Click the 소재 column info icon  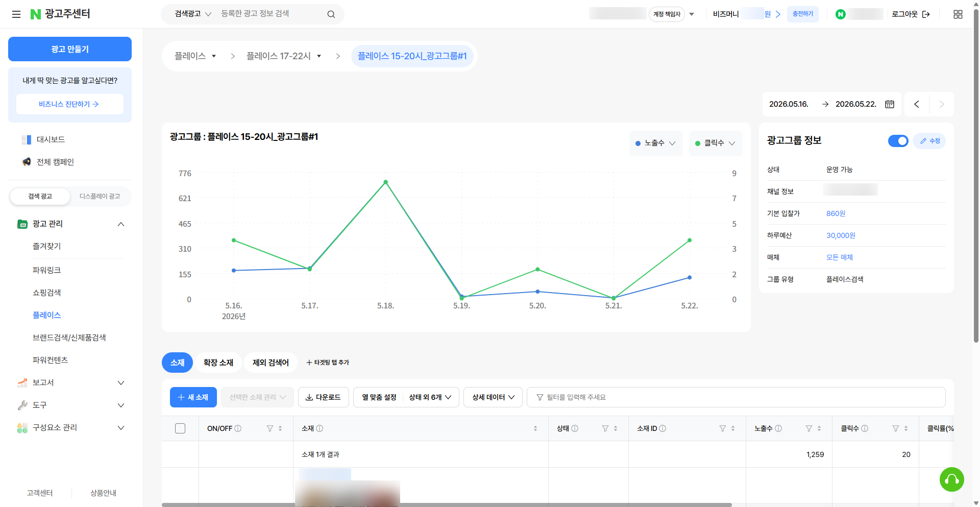click(x=320, y=428)
